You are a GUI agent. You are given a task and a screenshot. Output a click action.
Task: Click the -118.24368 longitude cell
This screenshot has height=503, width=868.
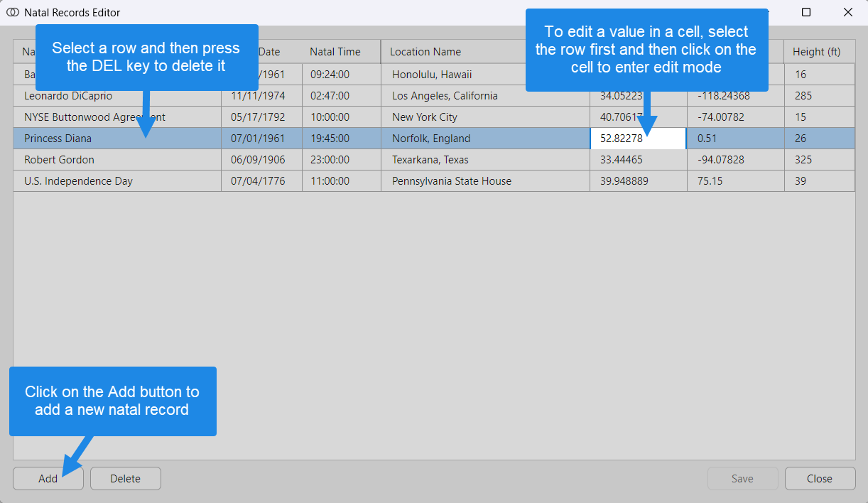tap(723, 96)
